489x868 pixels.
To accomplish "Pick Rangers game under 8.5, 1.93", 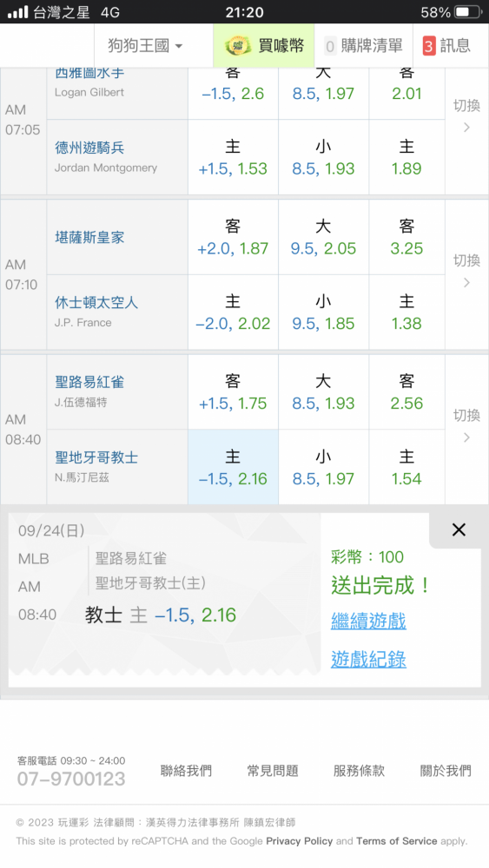I will tap(323, 157).
